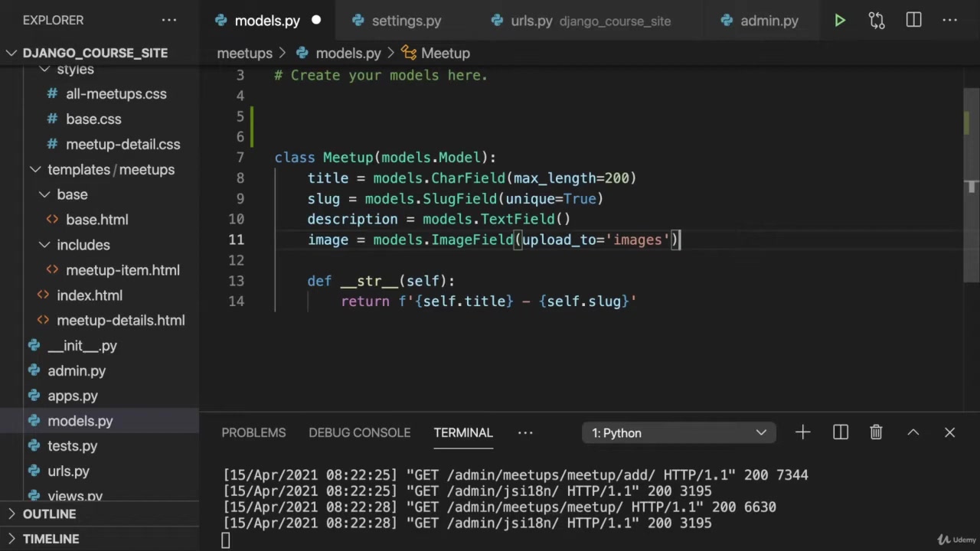980x551 pixels.
Task: Kill terminal with trash icon
Action: pos(877,432)
